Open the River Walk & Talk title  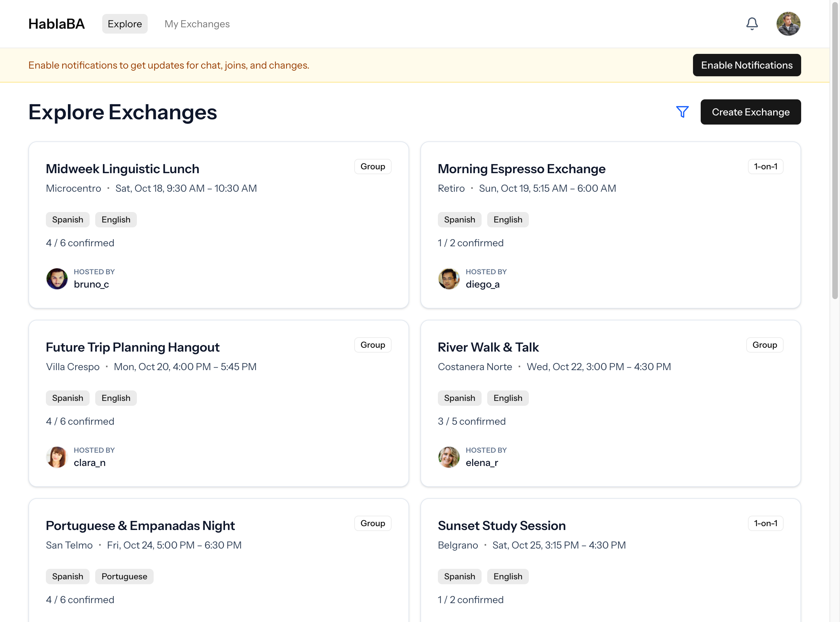(488, 347)
